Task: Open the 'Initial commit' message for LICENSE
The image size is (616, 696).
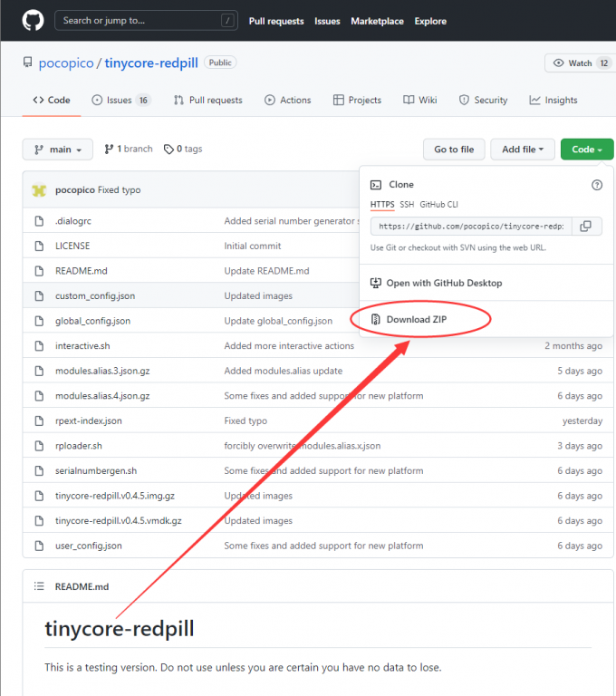Action: (x=253, y=246)
